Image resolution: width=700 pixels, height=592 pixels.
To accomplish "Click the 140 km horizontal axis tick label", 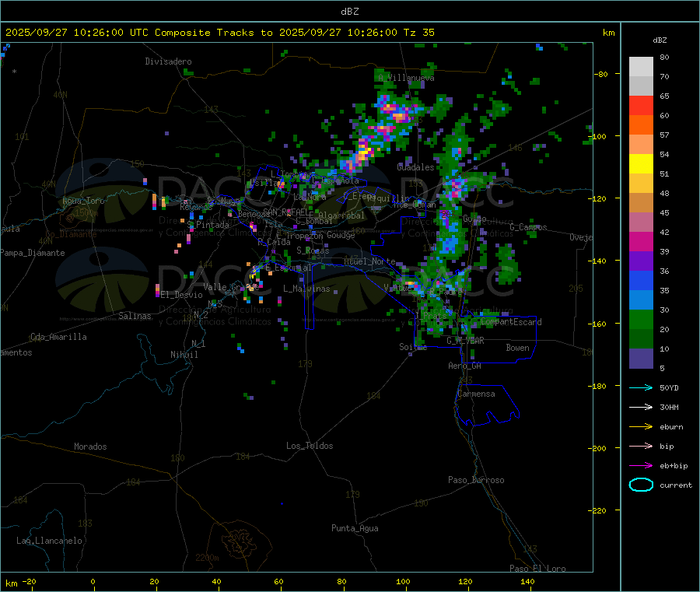I will point(527,581).
